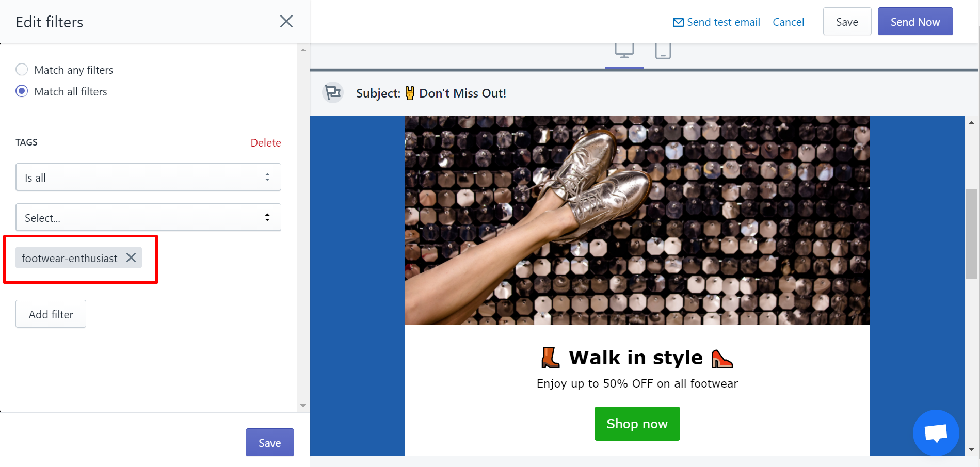Click the silver shoes banner image

coord(637,220)
